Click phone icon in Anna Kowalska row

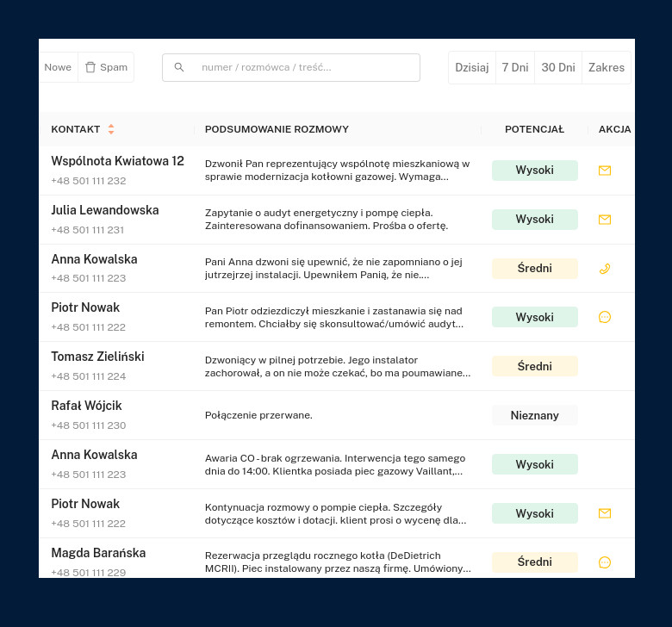[605, 269]
